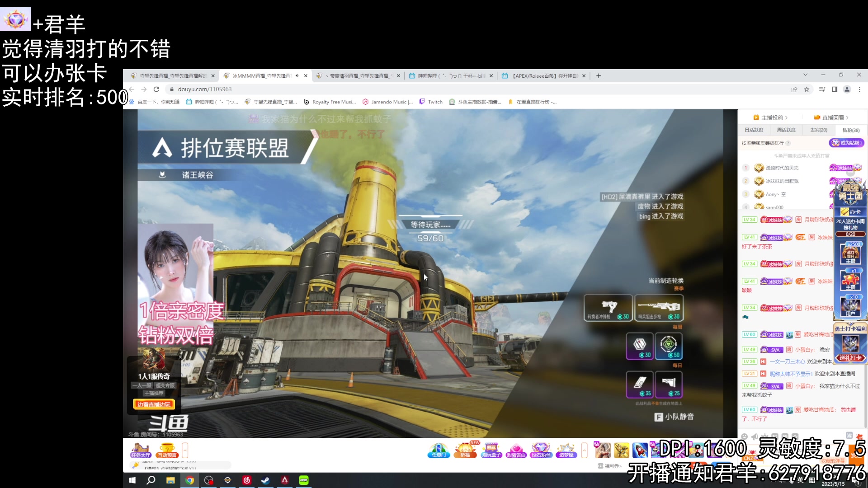
Task: Open the 甜蜜告白 icon
Action: pyautogui.click(x=516, y=450)
